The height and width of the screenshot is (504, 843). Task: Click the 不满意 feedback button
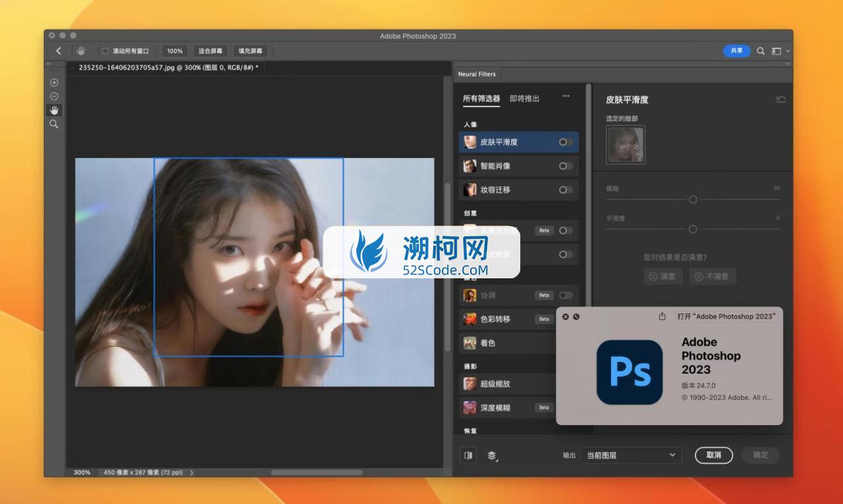coord(712,276)
